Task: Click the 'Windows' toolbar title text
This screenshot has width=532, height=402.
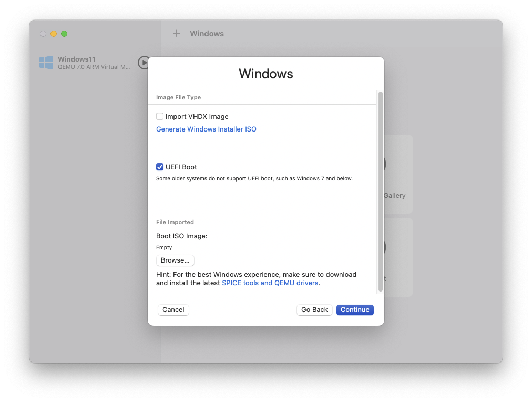Action: (207, 34)
